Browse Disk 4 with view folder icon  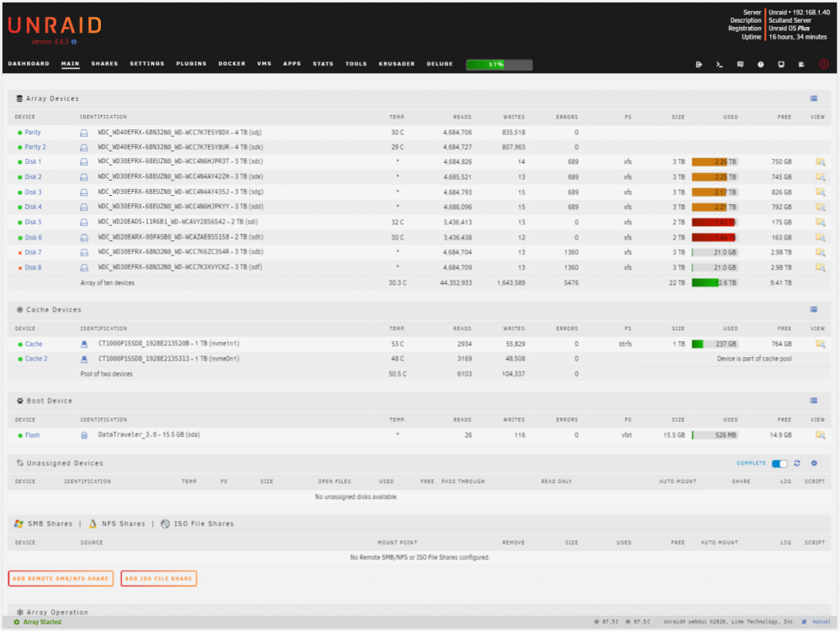pos(820,207)
